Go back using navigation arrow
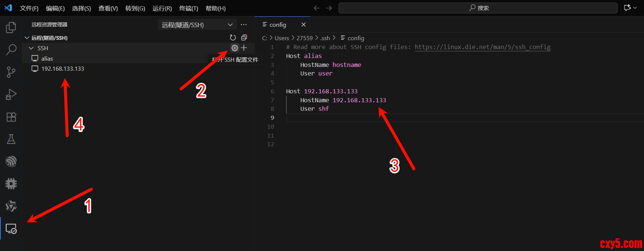The image size is (644, 251). (317, 8)
